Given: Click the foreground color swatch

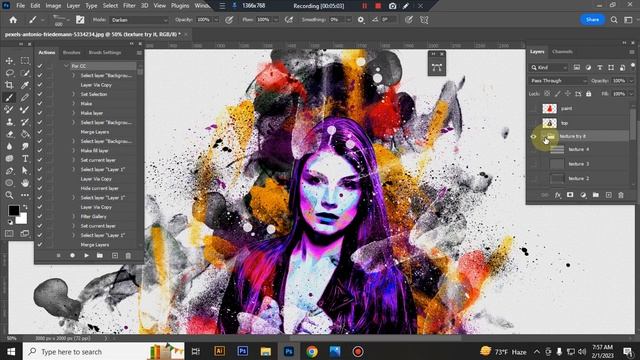Looking at the screenshot, I should (x=13, y=210).
